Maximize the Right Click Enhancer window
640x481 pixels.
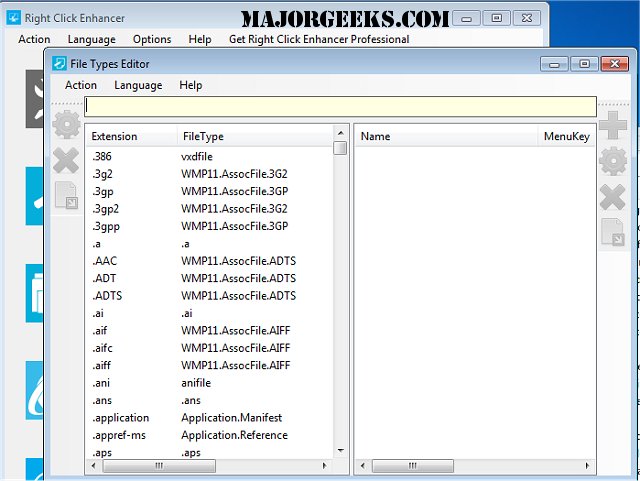point(497,18)
